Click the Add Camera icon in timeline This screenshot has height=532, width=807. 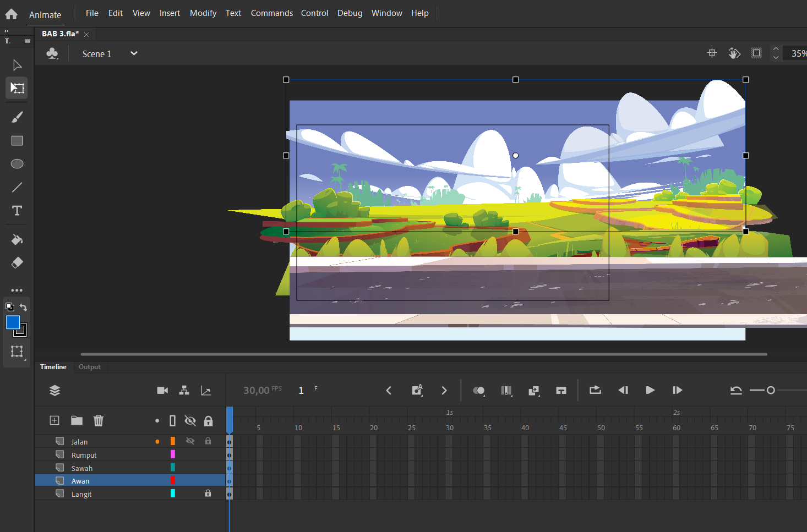tap(162, 391)
